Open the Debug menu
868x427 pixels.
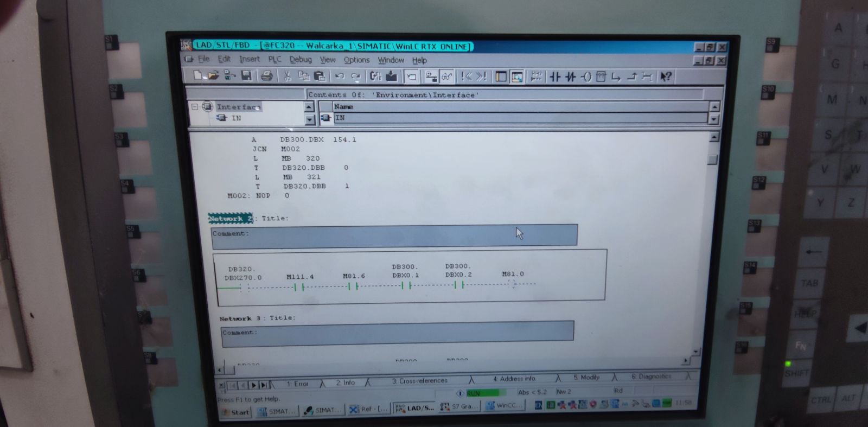pos(301,60)
